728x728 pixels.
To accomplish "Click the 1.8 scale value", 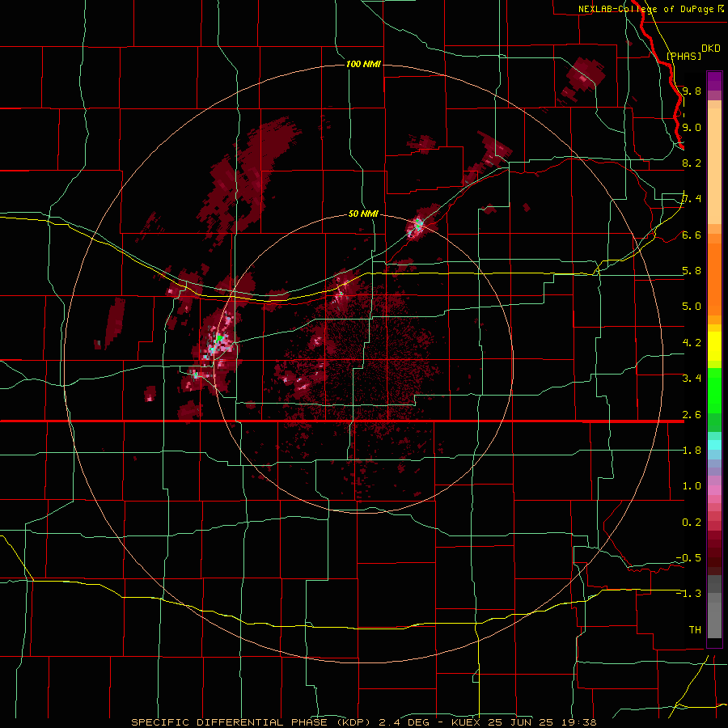I will (x=692, y=450).
